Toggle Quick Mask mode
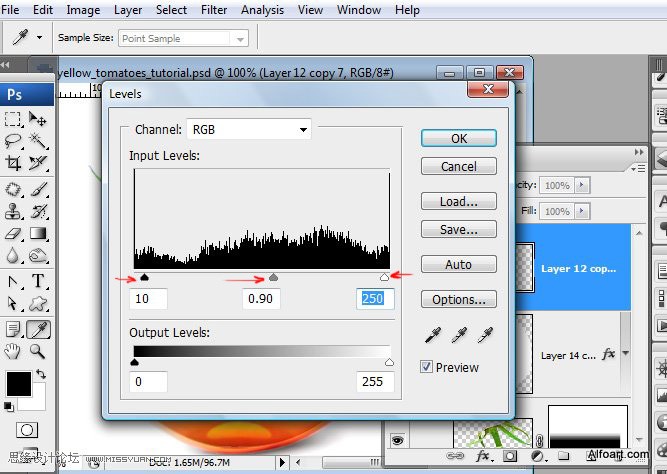Viewport: 667px width, 474px height. click(27, 430)
